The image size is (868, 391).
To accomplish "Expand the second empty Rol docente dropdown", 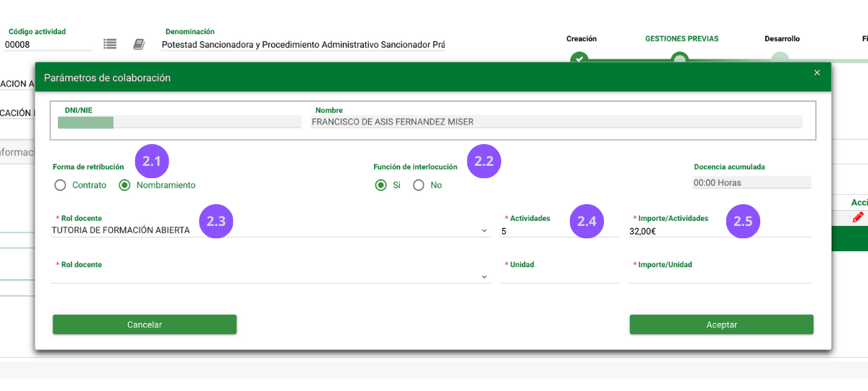I will point(271,277).
